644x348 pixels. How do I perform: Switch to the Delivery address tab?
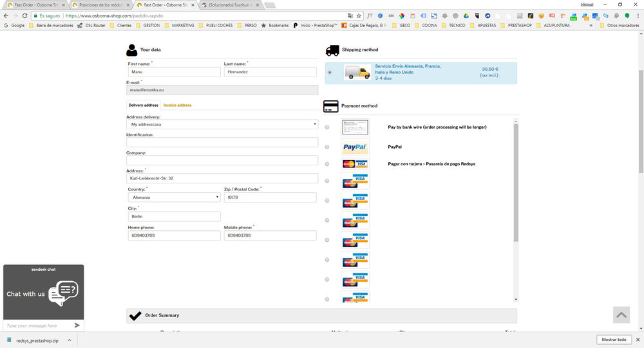144,105
